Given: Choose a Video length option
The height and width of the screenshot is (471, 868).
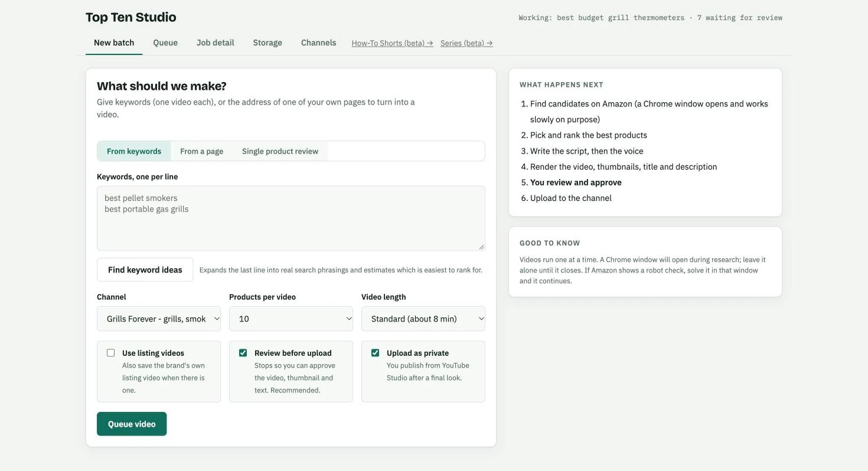Looking at the screenshot, I should pyautogui.click(x=423, y=319).
